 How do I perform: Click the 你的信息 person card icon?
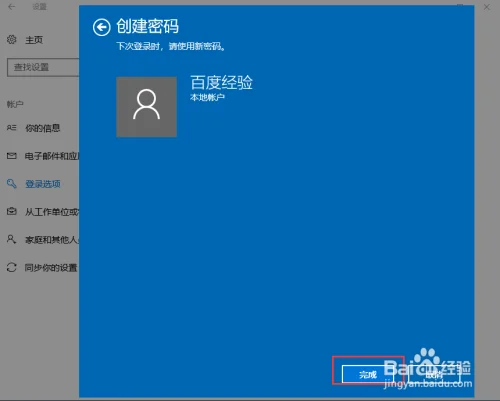click(x=12, y=128)
